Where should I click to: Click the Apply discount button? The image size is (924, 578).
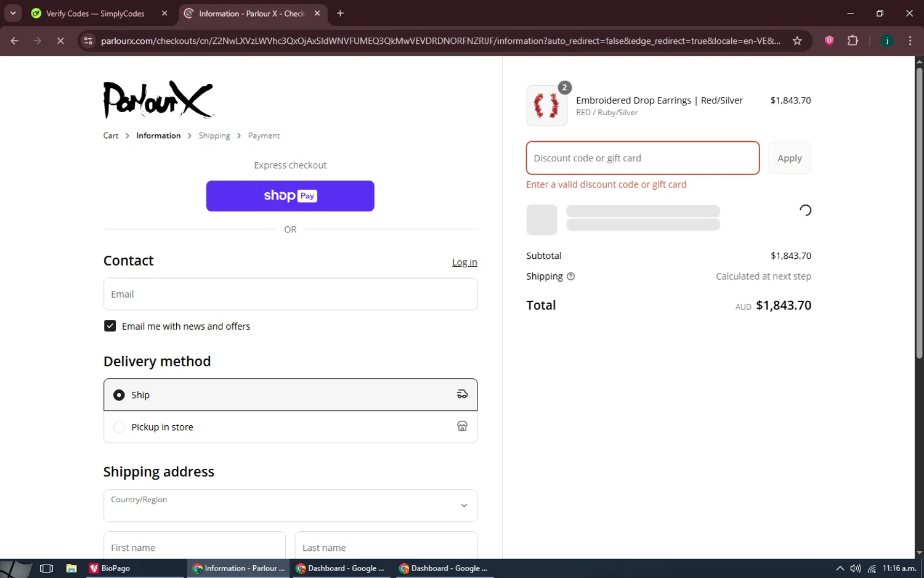click(790, 158)
